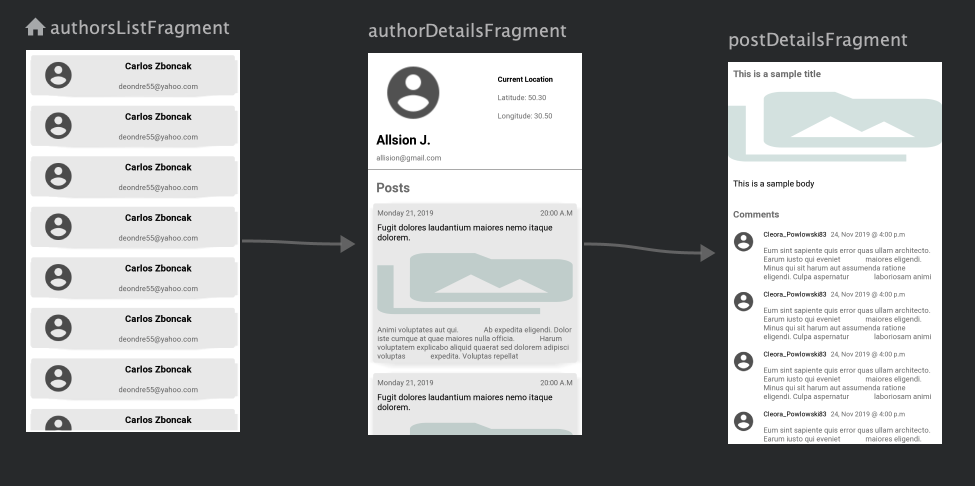Click "This is a sample title" text

point(777,74)
